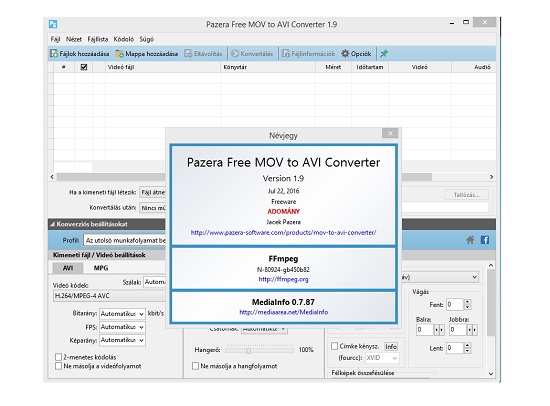
Task: Enable Ne másolja a hangfolyamot checkbox
Action: coord(195,366)
